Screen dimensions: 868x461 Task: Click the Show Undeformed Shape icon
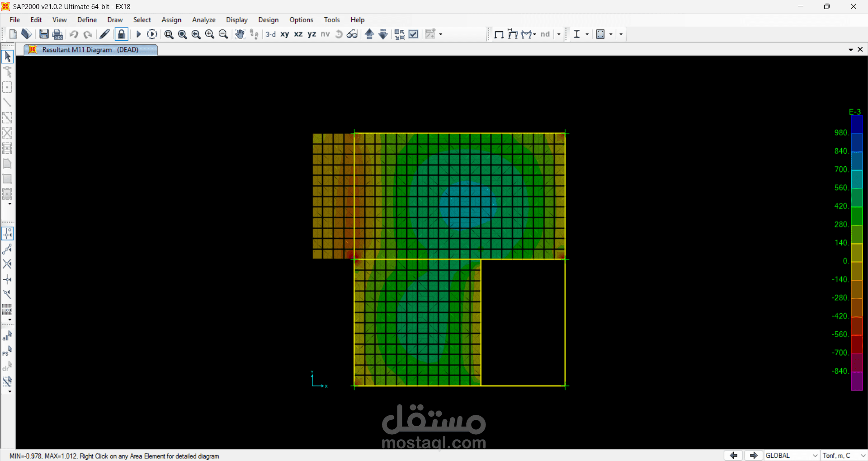click(x=499, y=34)
